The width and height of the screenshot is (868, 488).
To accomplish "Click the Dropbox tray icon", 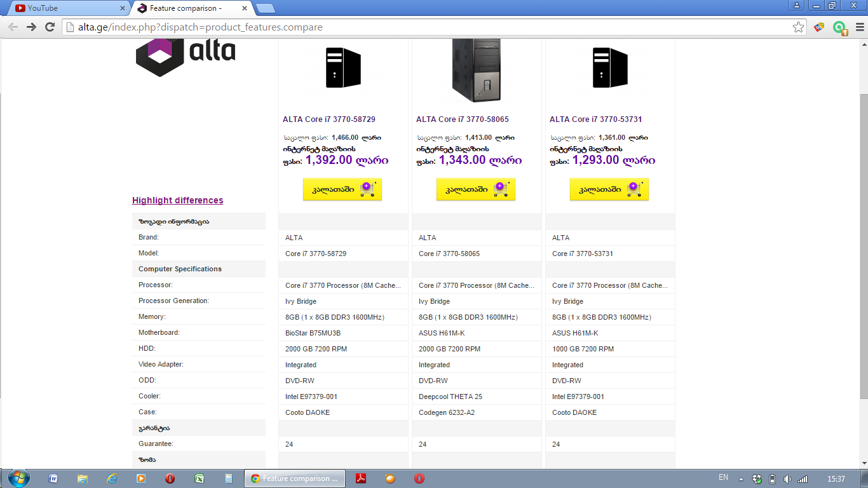I will (x=757, y=478).
